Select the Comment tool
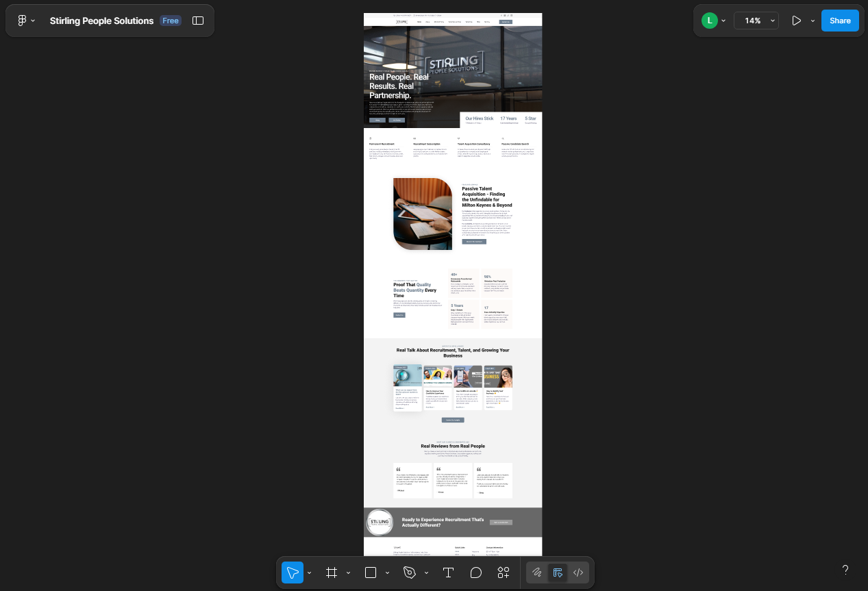Image resolution: width=868 pixels, height=591 pixels. point(476,573)
